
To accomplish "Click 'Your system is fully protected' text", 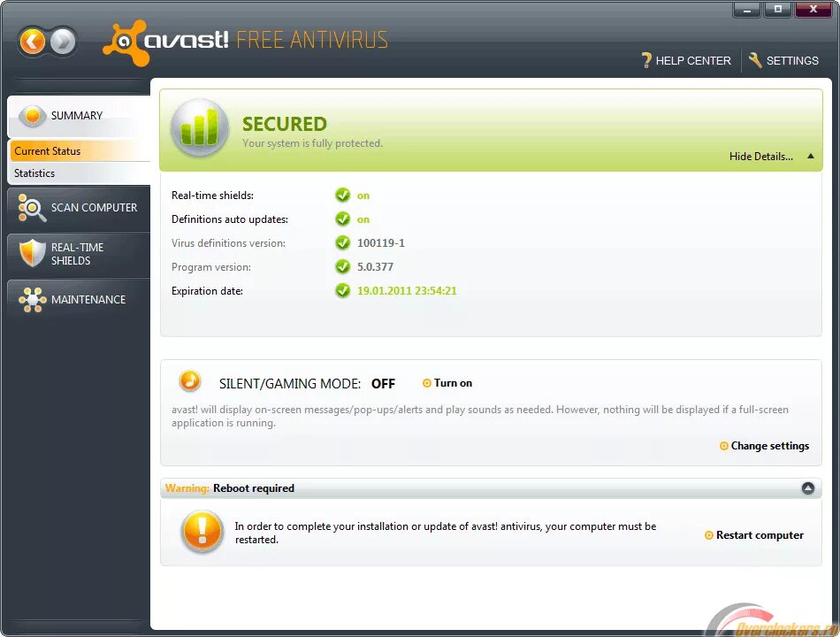I will (312, 143).
